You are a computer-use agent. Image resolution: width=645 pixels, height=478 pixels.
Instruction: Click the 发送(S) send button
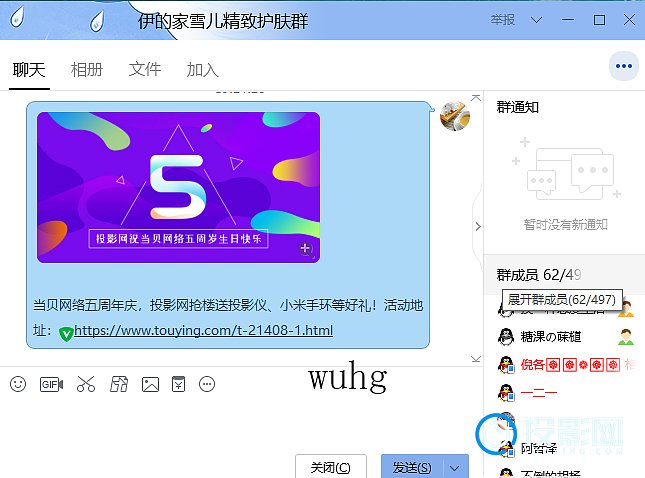(412, 468)
